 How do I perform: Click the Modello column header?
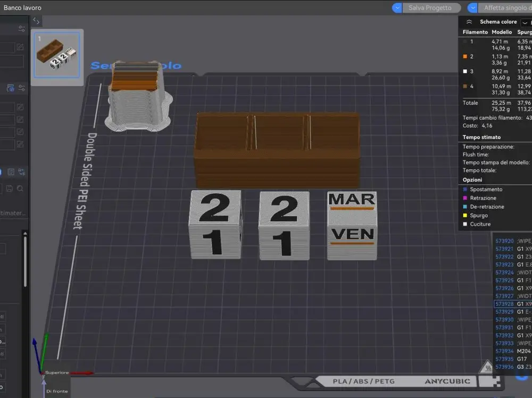[502, 32]
